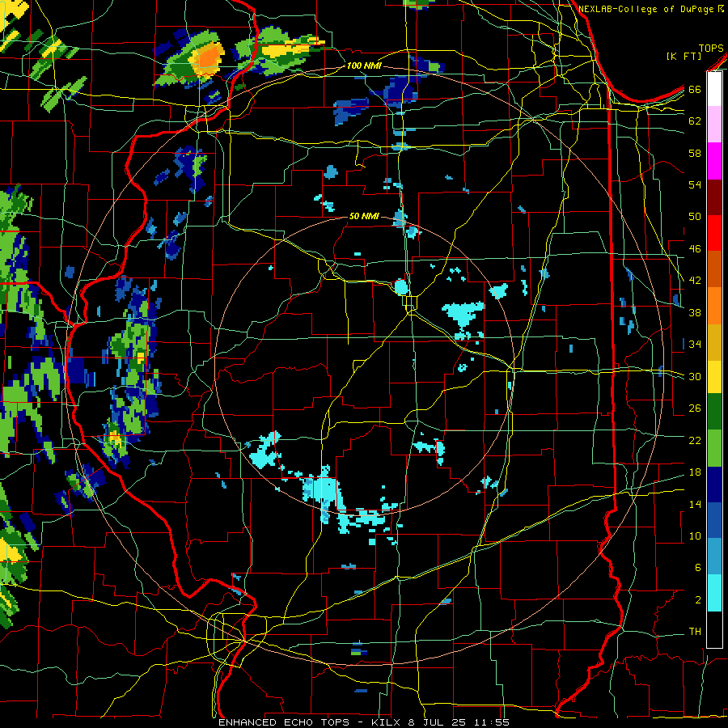Click the '38' legend value
728x728 pixels.
pyautogui.click(x=695, y=312)
